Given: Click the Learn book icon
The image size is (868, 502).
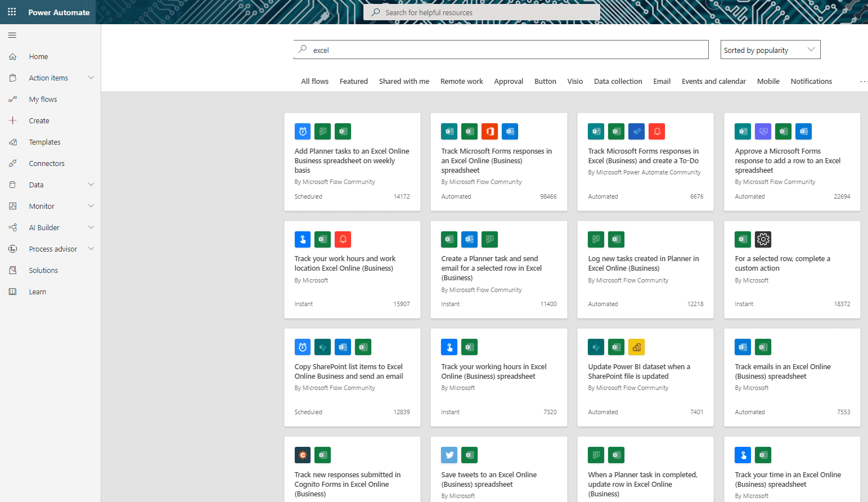Looking at the screenshot, I should pyautogui.click(x=13, y=292).
